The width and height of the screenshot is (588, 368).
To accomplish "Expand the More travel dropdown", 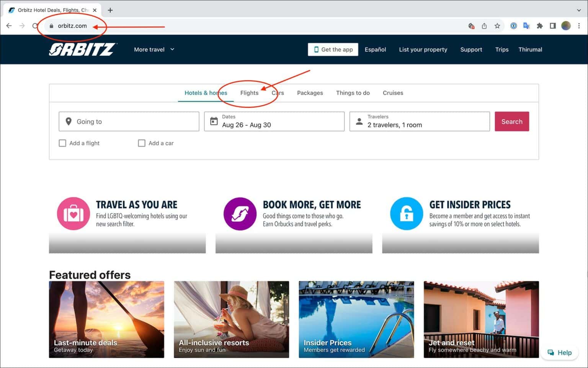I will click(154, 49).
